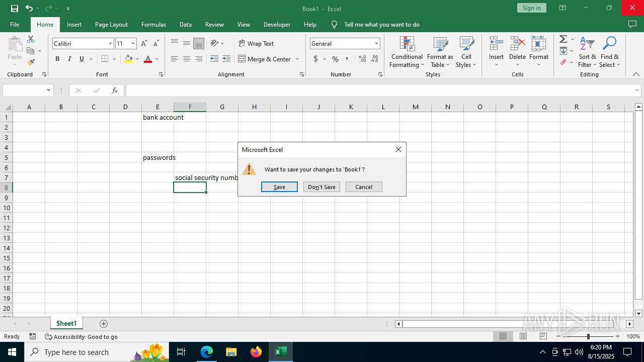Click the Sign in button
This screenshot has height=362, width=644.
tap(531, 8)
